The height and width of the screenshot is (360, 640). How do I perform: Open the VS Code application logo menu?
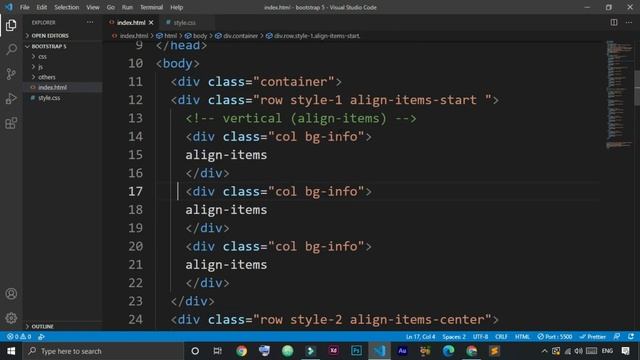(x=9, y=7)
